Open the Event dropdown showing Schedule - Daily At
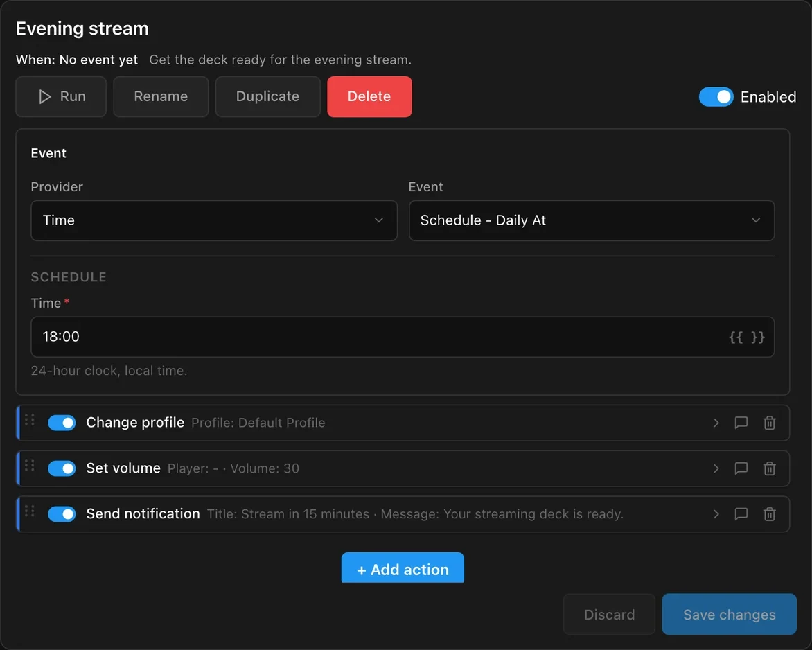The image size is (812, 650). tap(592, 220)
